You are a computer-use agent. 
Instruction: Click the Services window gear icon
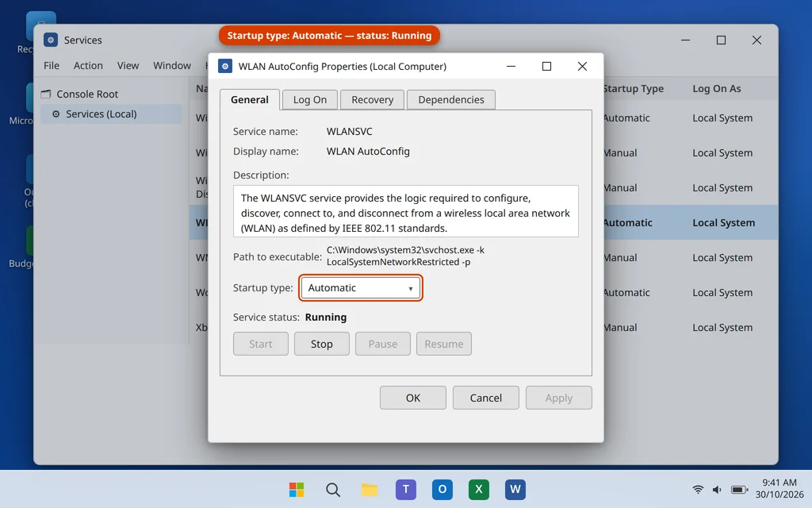point(51,40)
